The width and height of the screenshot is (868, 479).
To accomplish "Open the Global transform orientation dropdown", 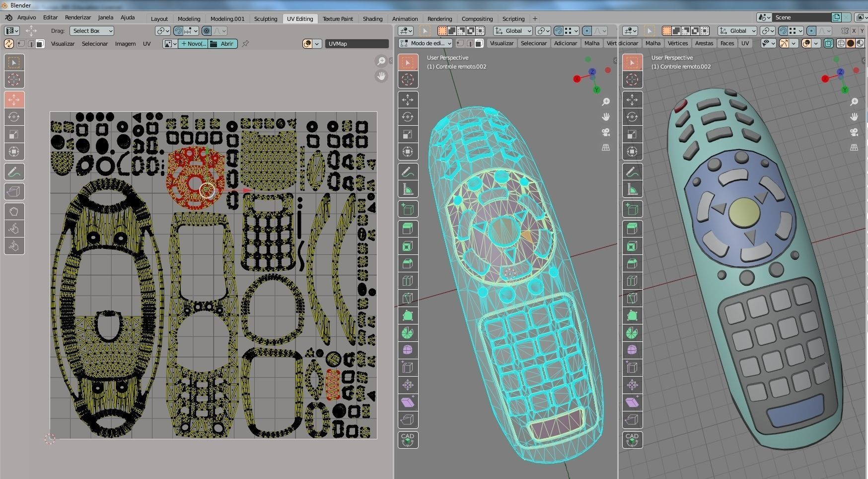I will [513, 30].
